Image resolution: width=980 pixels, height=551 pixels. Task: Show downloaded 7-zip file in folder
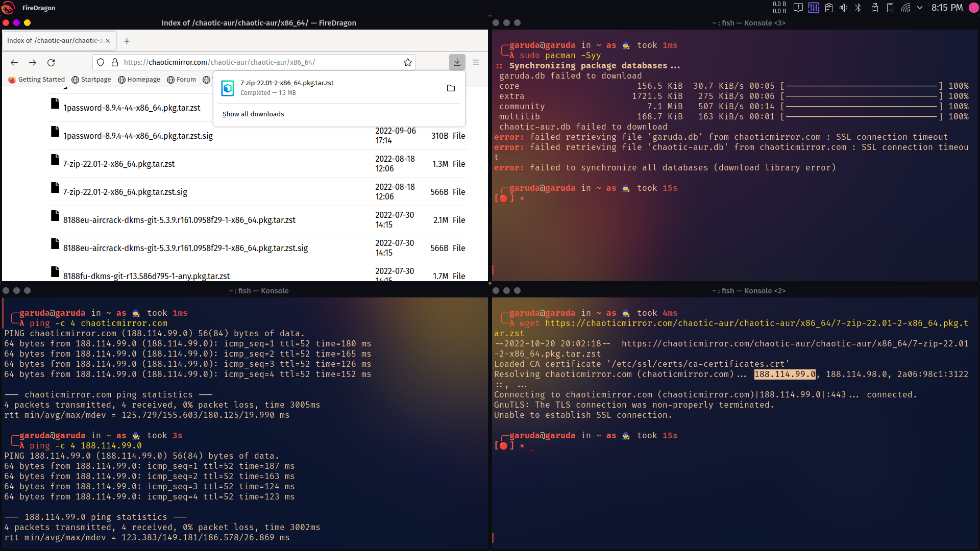451,88
